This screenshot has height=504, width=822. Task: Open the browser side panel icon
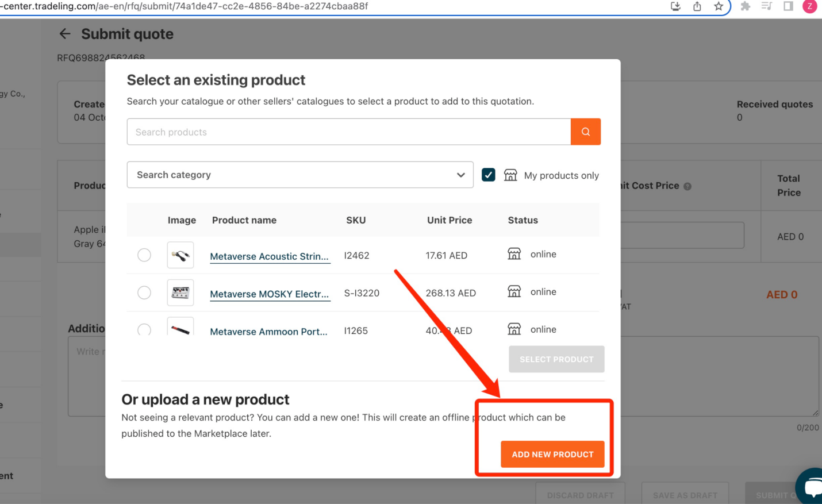click(788, 6)
